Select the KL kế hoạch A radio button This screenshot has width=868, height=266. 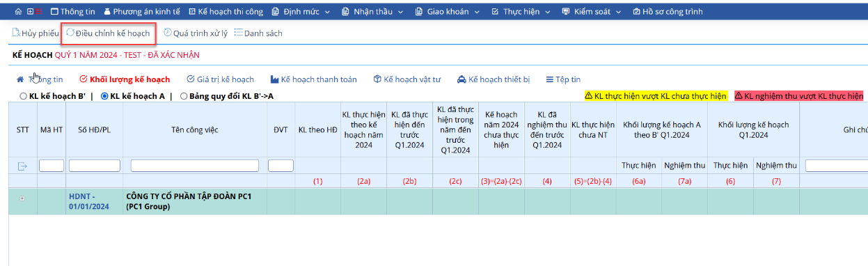[105, 96]
